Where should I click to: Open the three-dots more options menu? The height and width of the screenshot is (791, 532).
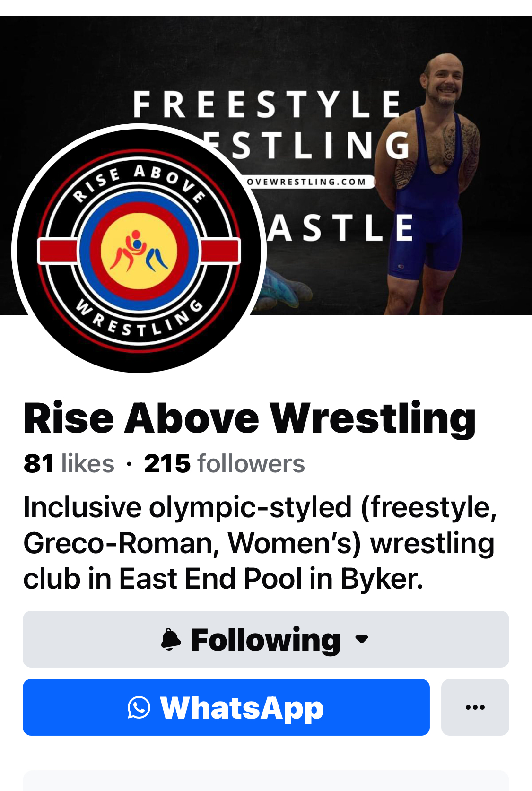click(475, 707)
